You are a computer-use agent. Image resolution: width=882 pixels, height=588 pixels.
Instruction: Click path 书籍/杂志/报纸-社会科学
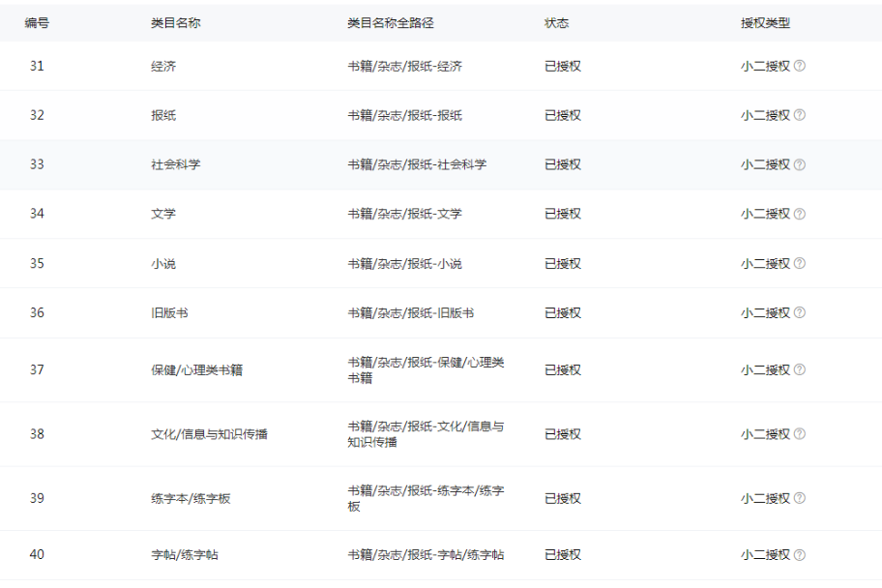417,164
